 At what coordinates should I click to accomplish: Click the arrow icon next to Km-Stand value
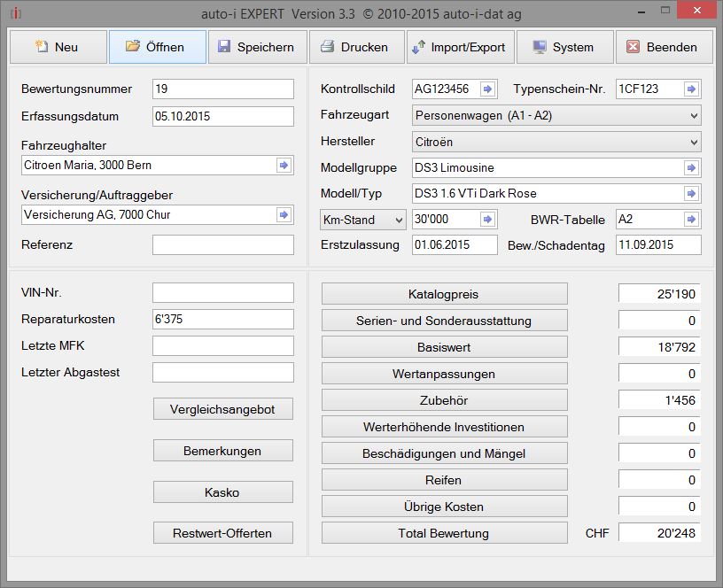click(x=487, y=220)
